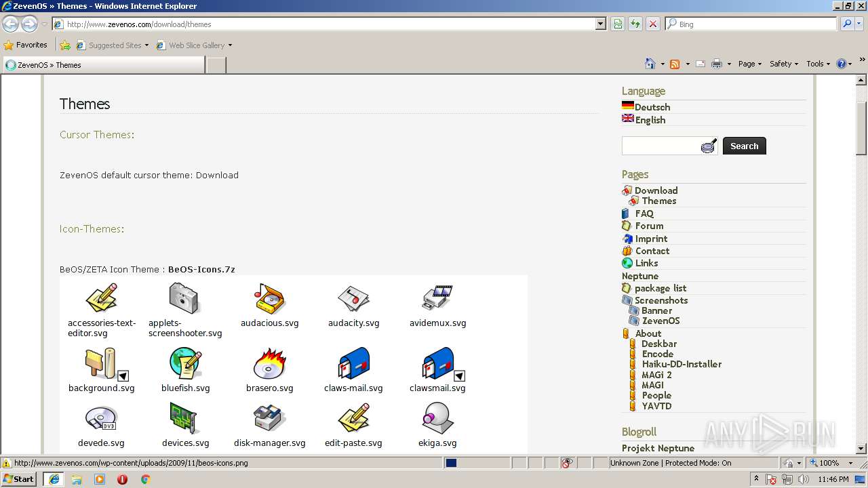The image size is (868, 488).
Task: Open a new blank tab
Action: pos(216,65)
